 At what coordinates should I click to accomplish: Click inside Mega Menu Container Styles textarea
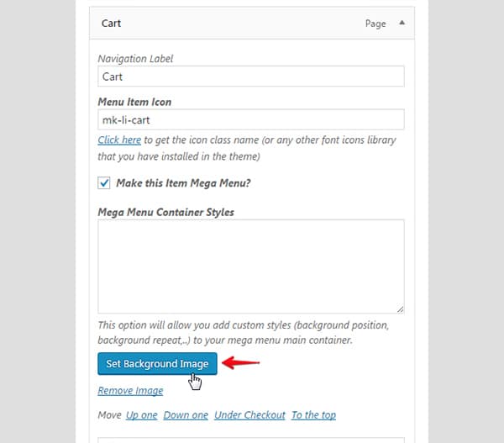click(x=251, y=266)
